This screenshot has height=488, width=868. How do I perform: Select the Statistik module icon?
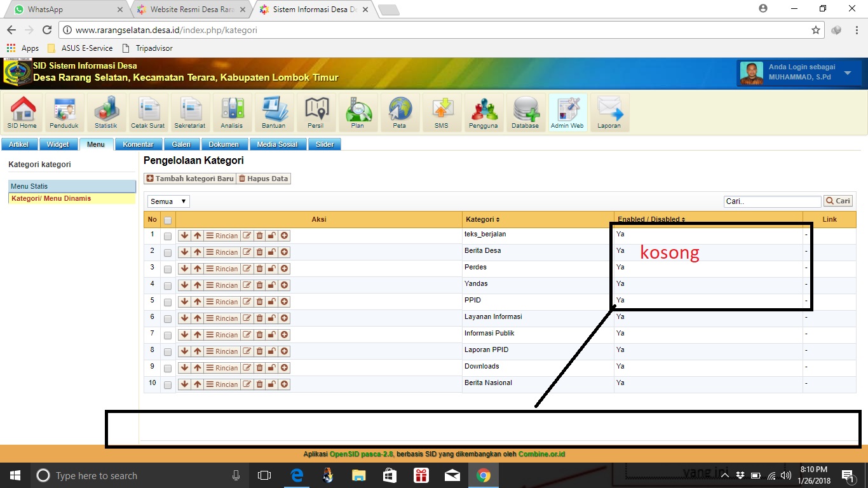pos(105,112)
